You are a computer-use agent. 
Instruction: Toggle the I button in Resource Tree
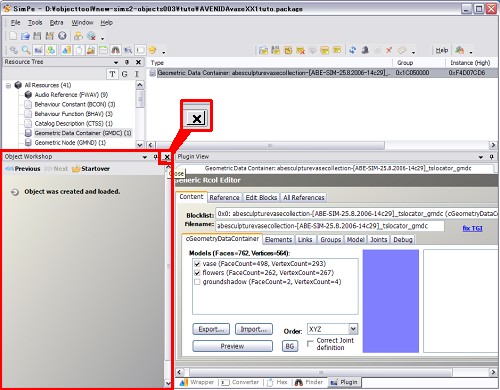[136, 74]
